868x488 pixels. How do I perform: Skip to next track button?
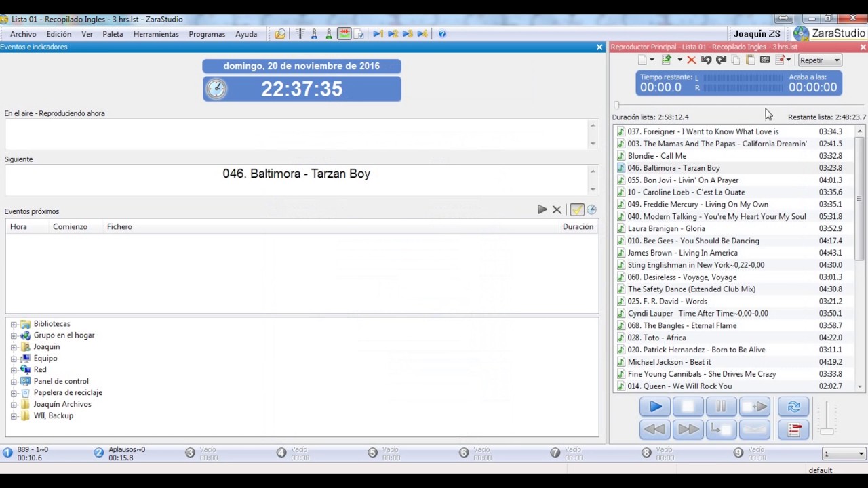coord(754,407)
